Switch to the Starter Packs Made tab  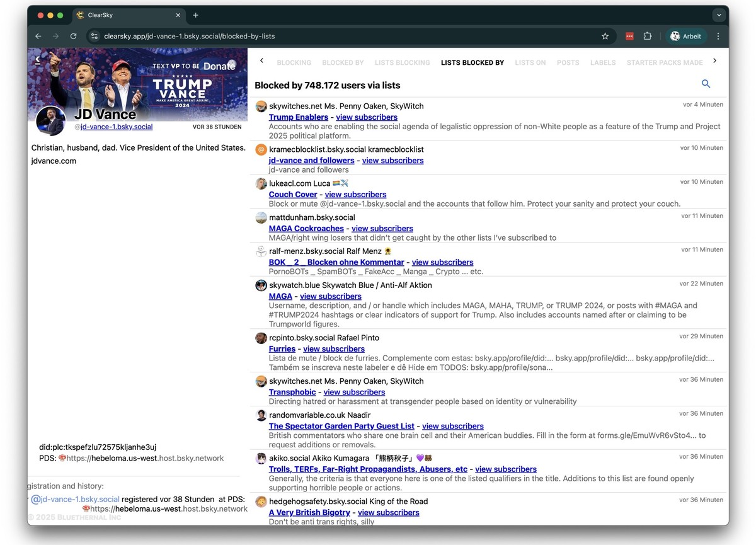pos(665,63)
